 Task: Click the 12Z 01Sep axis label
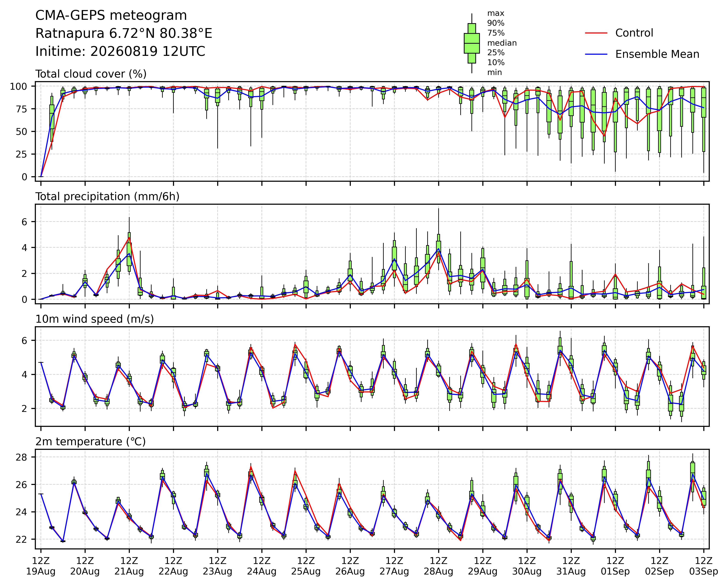click(615, 566)
